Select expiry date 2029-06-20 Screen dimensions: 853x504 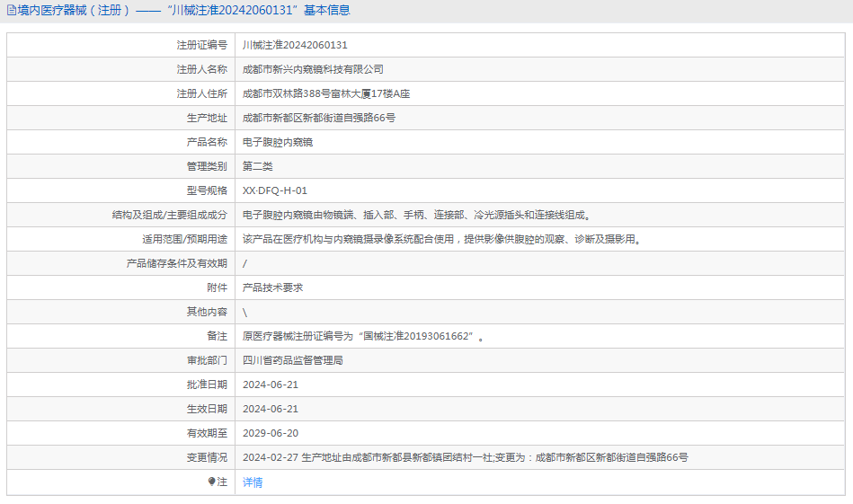(271, 433)
